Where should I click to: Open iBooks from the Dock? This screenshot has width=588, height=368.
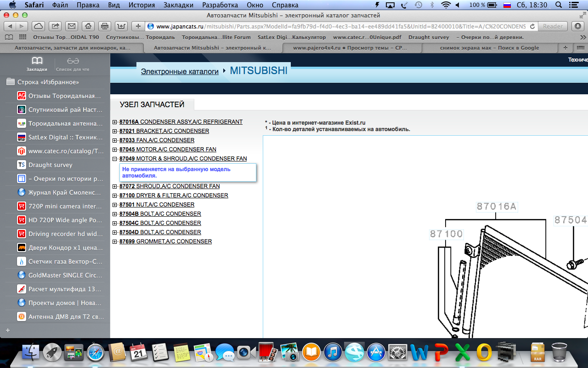[311, 353]
